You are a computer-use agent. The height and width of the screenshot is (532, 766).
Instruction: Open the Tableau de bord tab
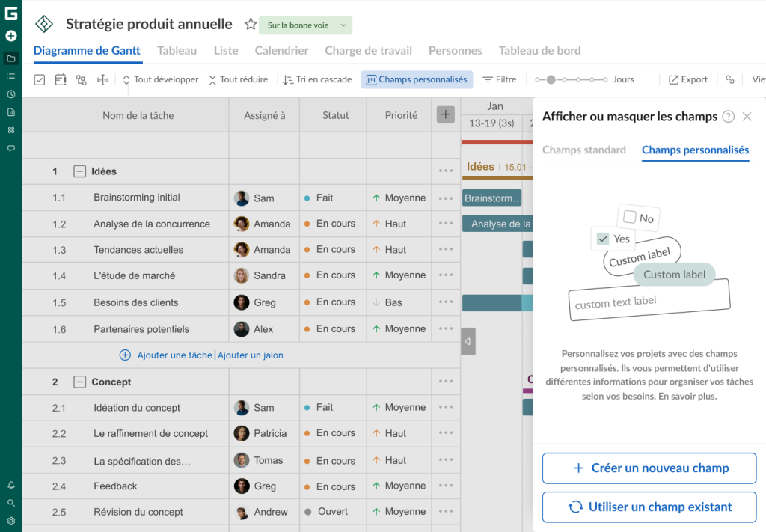coord(540,51)
